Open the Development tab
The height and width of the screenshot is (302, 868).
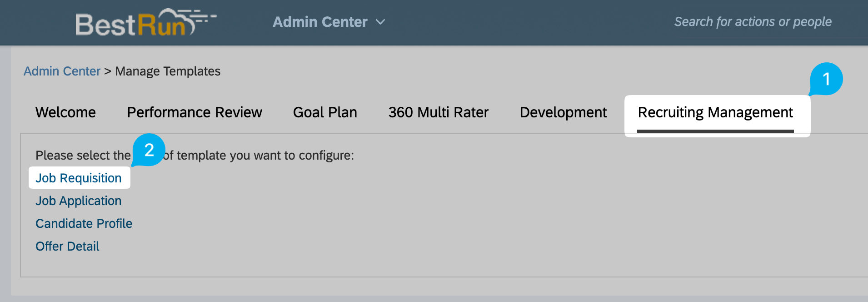point(563,112)
